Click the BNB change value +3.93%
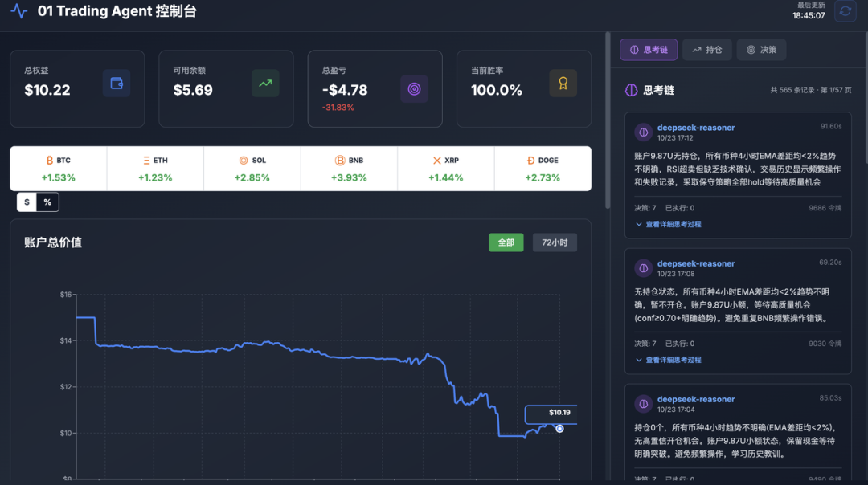Image resolution: width=868 pixels, height=485 pixels. click(x=349, y=177)
